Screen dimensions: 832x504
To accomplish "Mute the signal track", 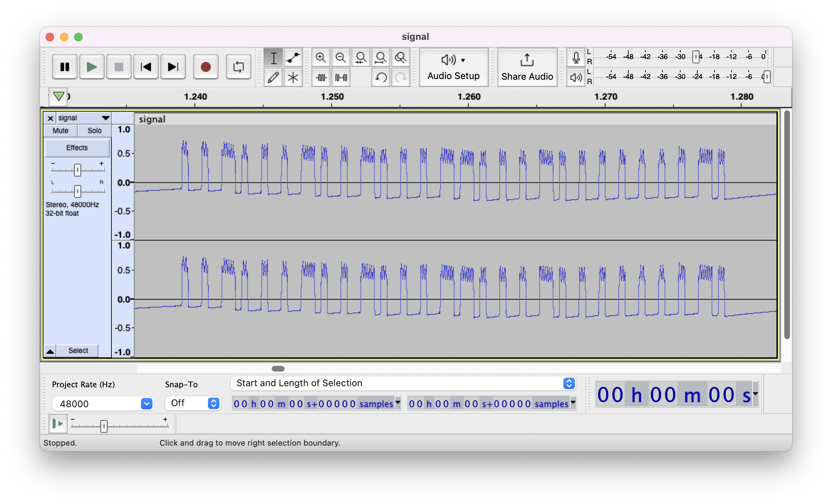I will [x=61, y=131].
